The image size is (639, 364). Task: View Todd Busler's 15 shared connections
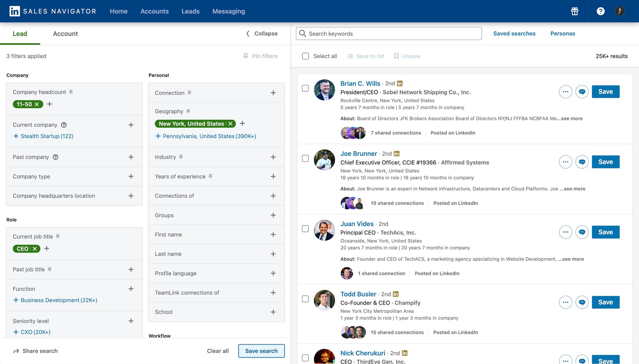397,333
